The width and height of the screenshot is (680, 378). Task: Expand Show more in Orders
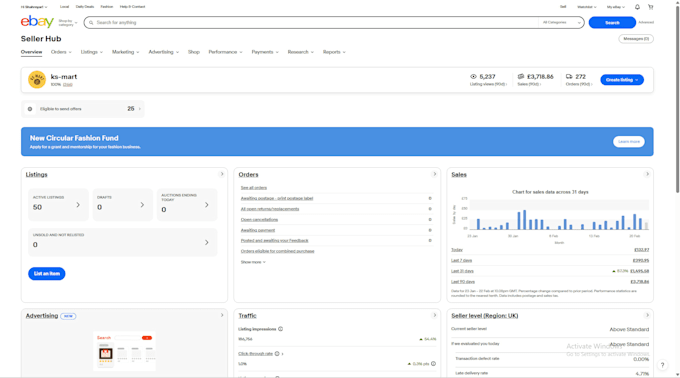pos(253,262)
